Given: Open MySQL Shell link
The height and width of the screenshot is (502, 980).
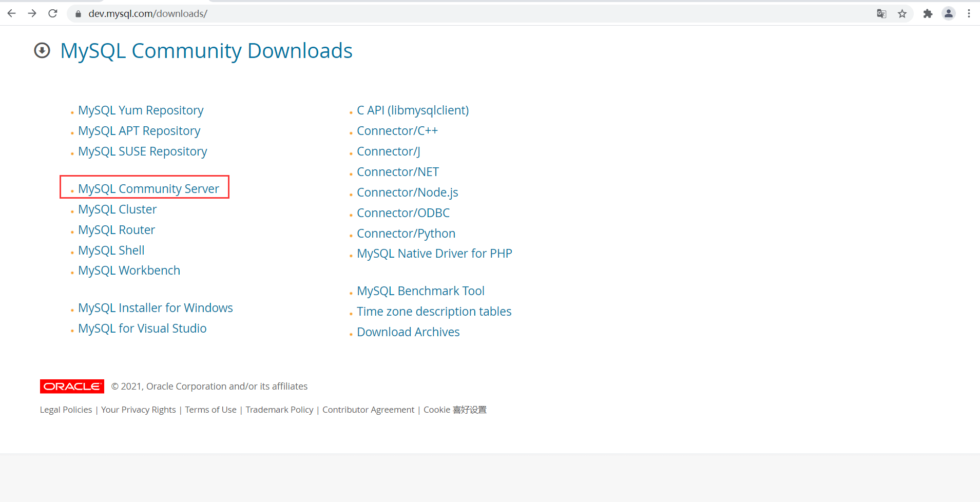Looking at the screenshot, I should 111,250.
